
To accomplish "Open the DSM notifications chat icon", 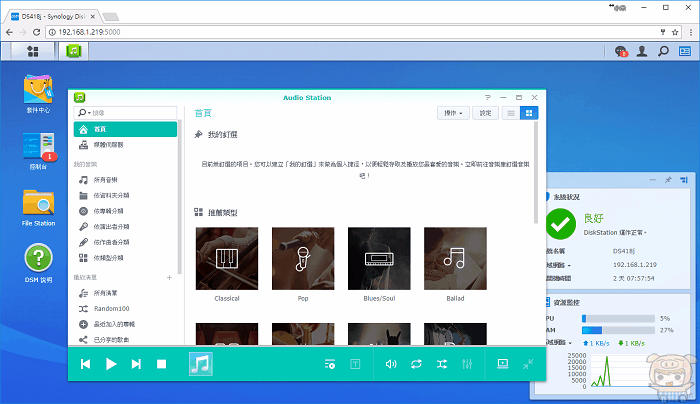I will (621, 51).
